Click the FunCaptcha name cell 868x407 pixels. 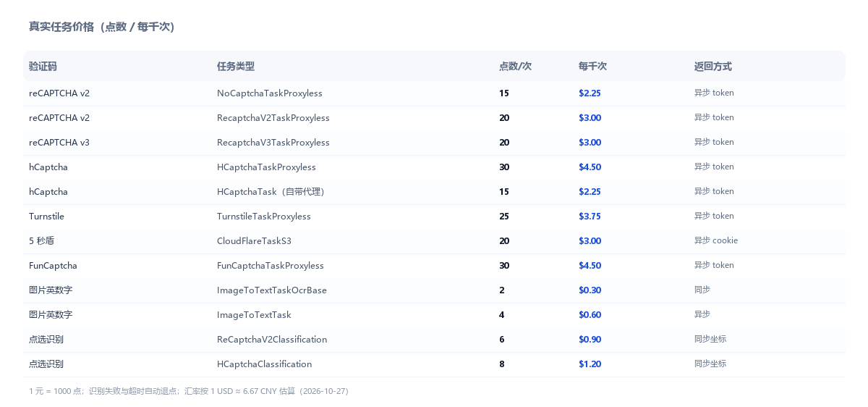point(53,266)
